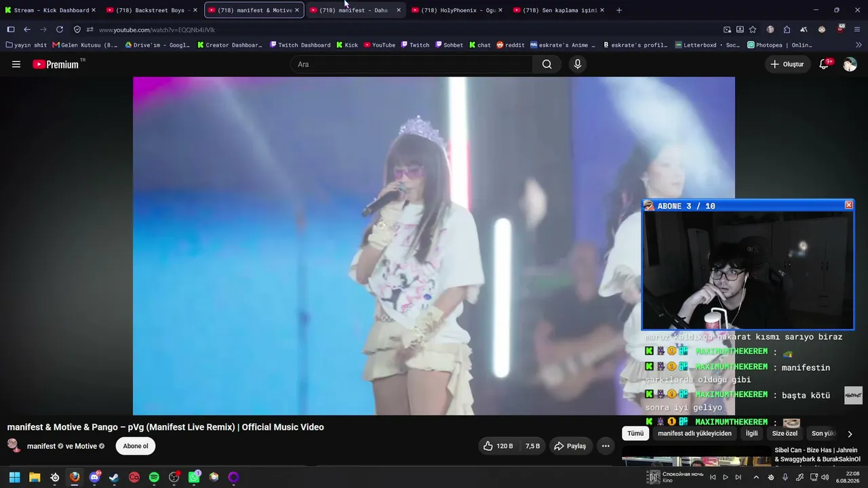This screenshot has height=488, width=868.
Task: Switch to the Sen kaplama işini tab
Action: (x=559, y=10)
